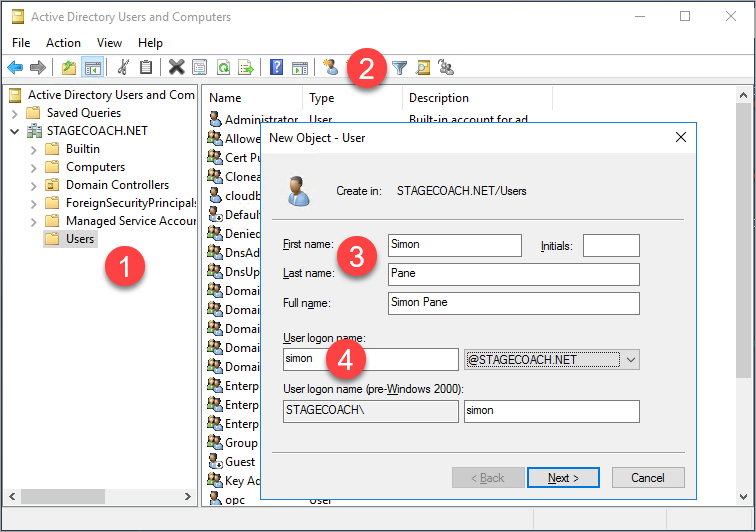Click the Create new user icon
This screenshot has width=756, height=532.
pyautogui.click(x=331, y=67)
